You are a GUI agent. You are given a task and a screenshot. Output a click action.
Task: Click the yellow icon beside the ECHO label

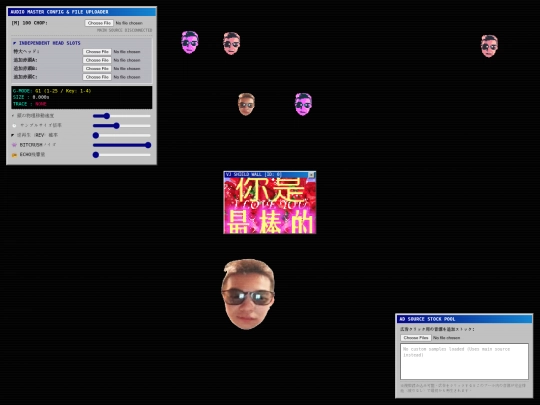click(x=14, y=155)
